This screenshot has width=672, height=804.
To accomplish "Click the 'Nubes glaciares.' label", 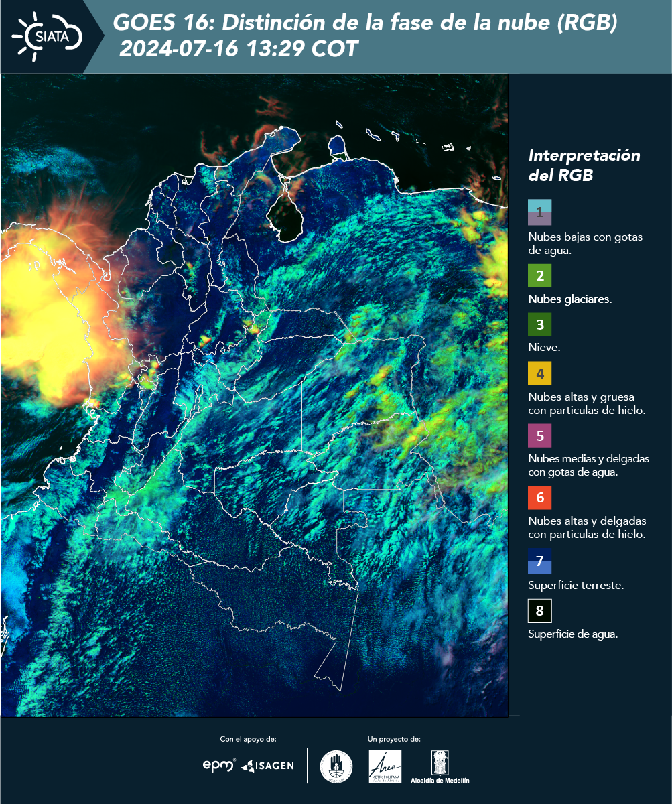I will [x=569, y=299].
